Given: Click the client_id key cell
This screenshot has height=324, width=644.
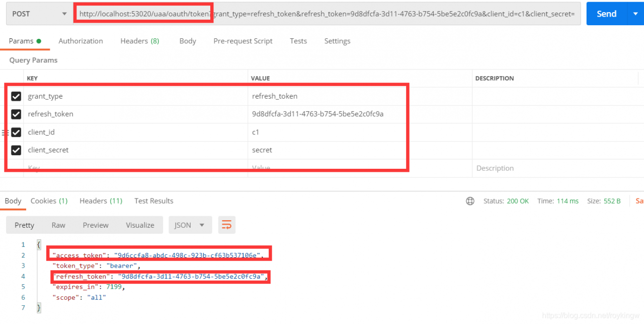Looking at the screenshot, I should [x=136, y=132].
